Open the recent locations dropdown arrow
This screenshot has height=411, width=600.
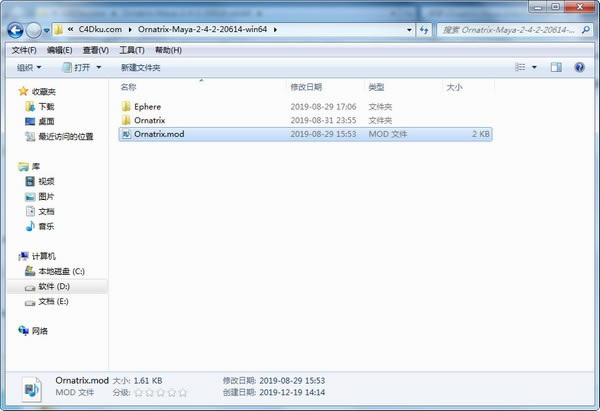click(x=46, y=31)
